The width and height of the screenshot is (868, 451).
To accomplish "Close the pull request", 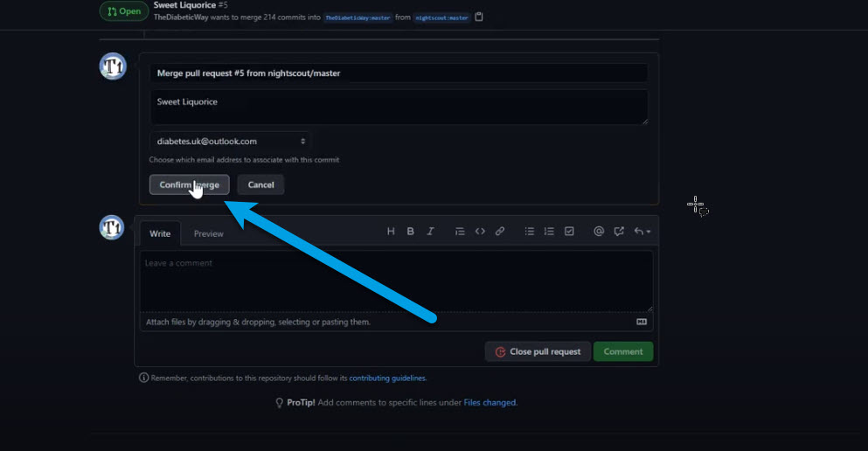I will [x=538, y=351].
